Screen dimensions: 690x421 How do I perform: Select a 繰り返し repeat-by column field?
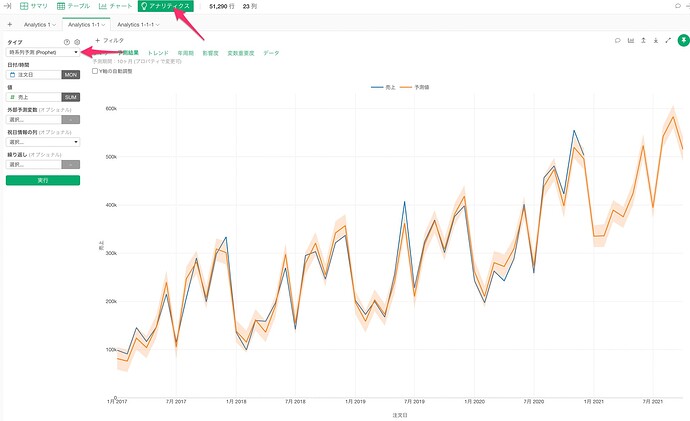pos(34,165)
